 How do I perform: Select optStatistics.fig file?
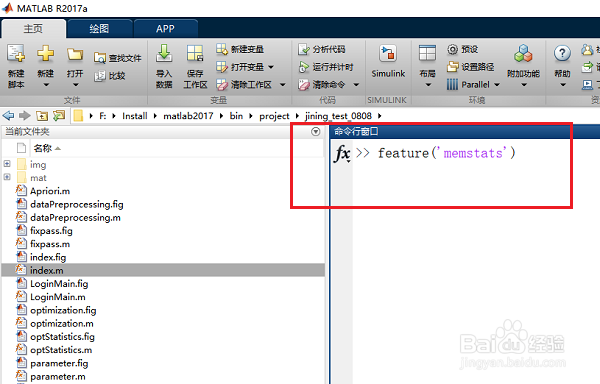click(62, 337)
